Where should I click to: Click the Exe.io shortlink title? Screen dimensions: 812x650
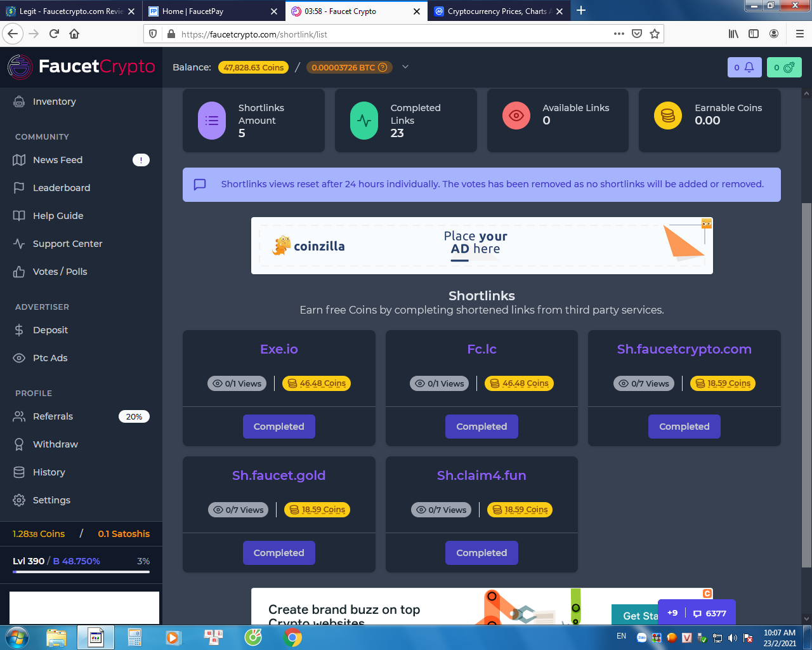(x=279, y=349)
